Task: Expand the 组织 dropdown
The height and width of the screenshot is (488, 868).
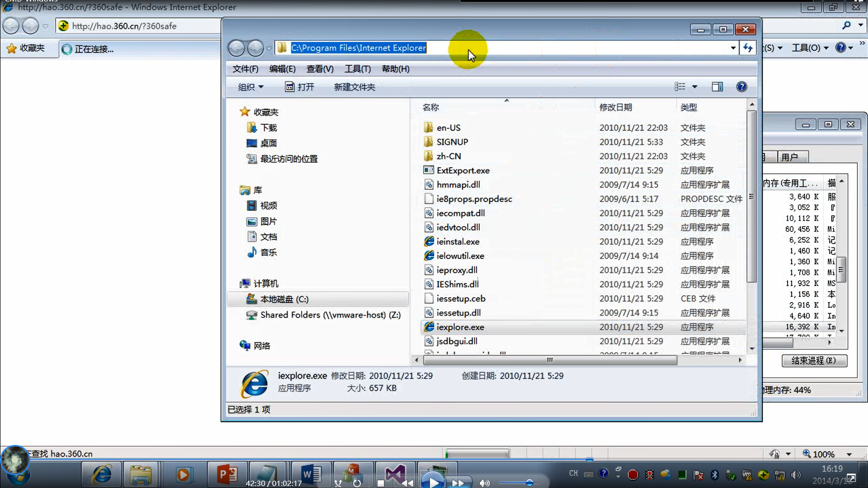Action: click(x=251, y=87)
